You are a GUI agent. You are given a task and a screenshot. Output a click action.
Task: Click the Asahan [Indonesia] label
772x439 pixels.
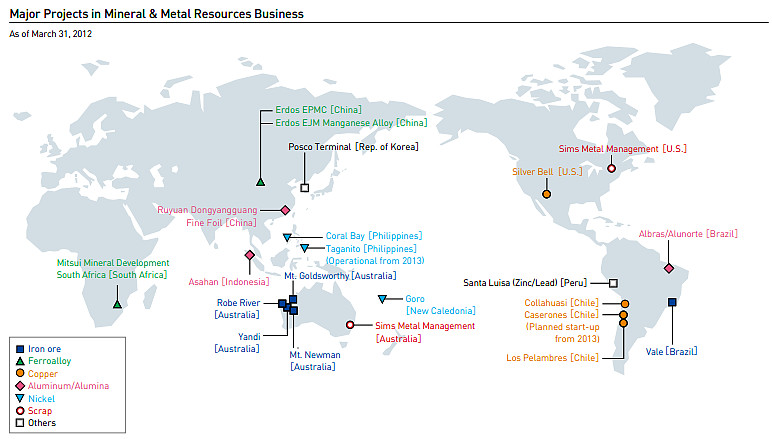[229, 282]
